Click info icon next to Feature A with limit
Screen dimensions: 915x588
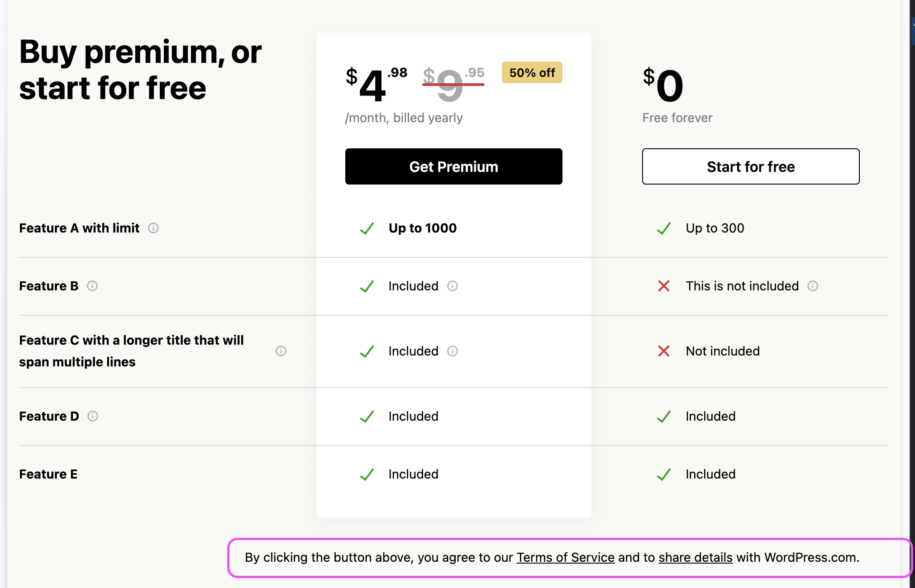153,228
